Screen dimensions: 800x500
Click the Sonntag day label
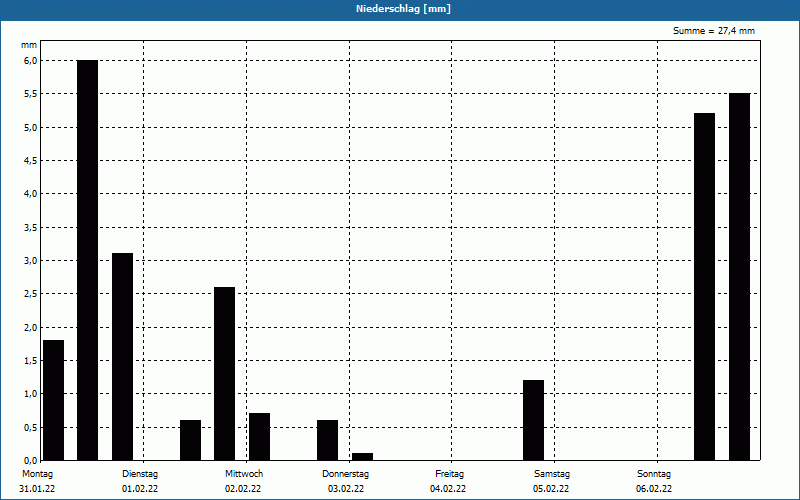pos(654,474)
